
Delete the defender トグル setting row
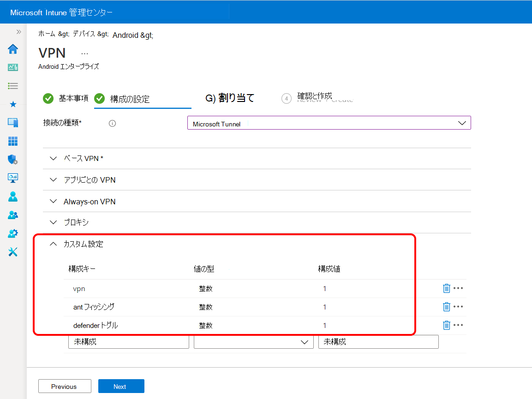click(446, 325)
